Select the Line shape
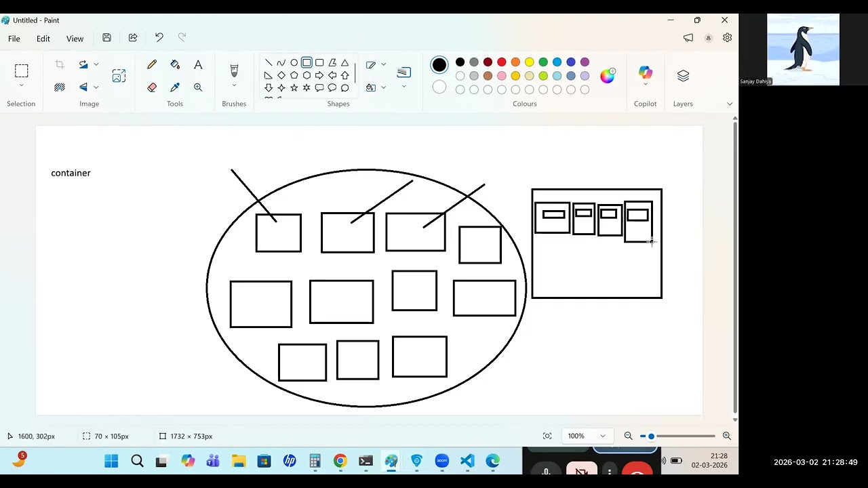 269,62
